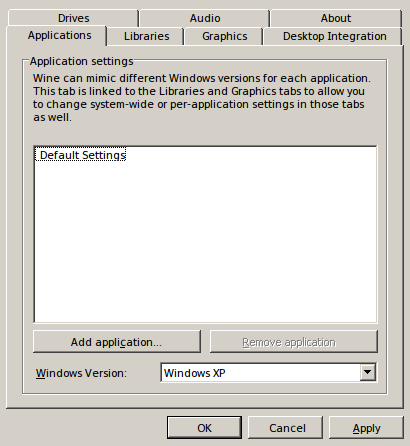
Task: Open the Audio tab
Action: click(x=205, y=18)
